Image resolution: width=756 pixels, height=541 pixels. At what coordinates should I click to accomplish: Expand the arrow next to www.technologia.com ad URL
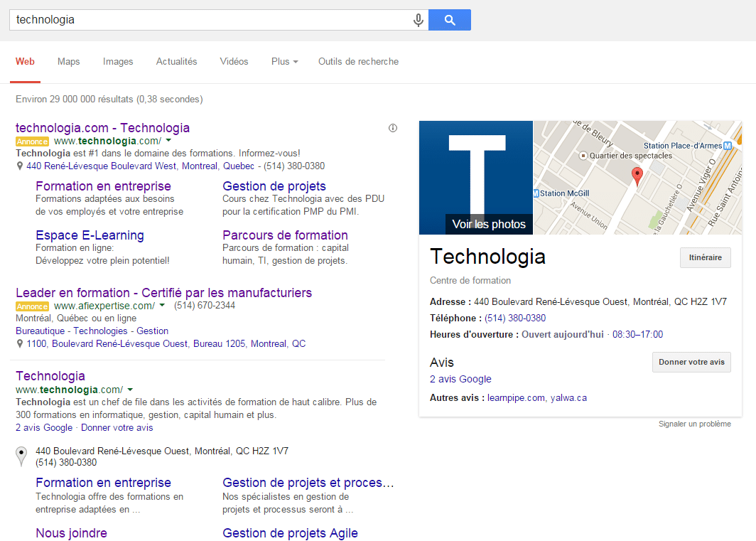tap(168, 141)
